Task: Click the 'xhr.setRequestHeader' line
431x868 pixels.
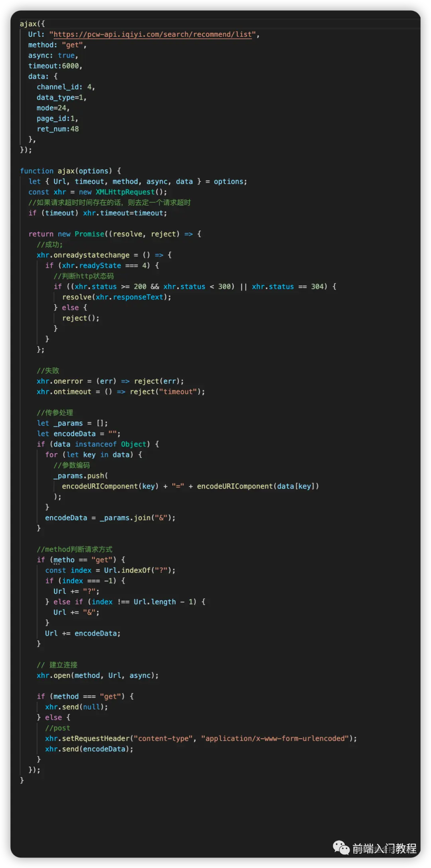Action: pos(201,739)
